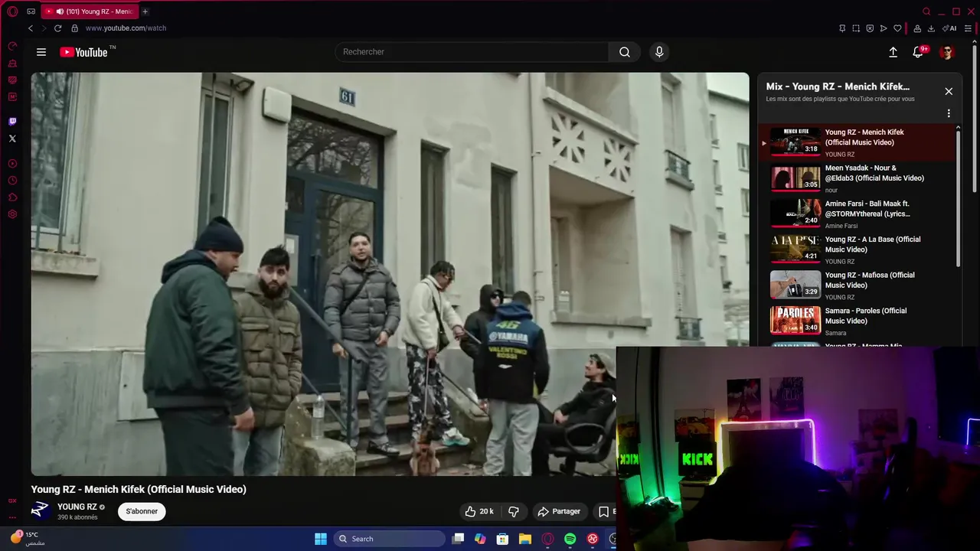The height and width of the screenshot is (551, 980).
Task: Open Aria AI assistant button
Action: tap(950, 28)
